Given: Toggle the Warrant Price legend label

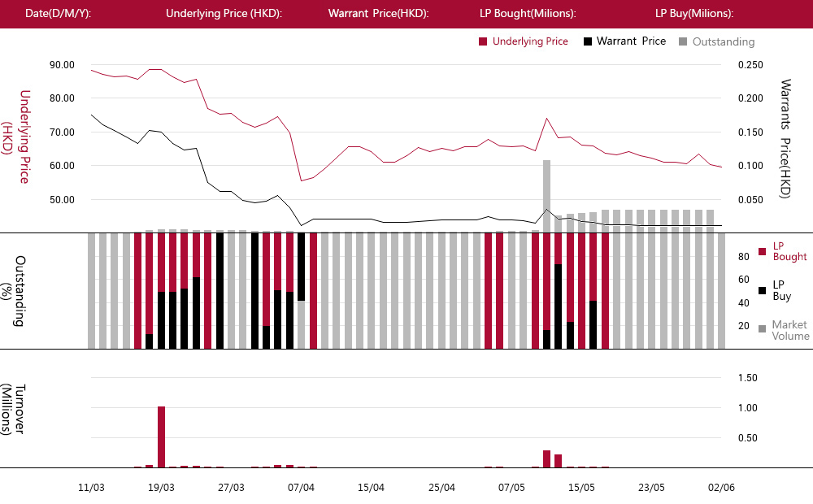Looking at the screenshot, I should point(631,41).
